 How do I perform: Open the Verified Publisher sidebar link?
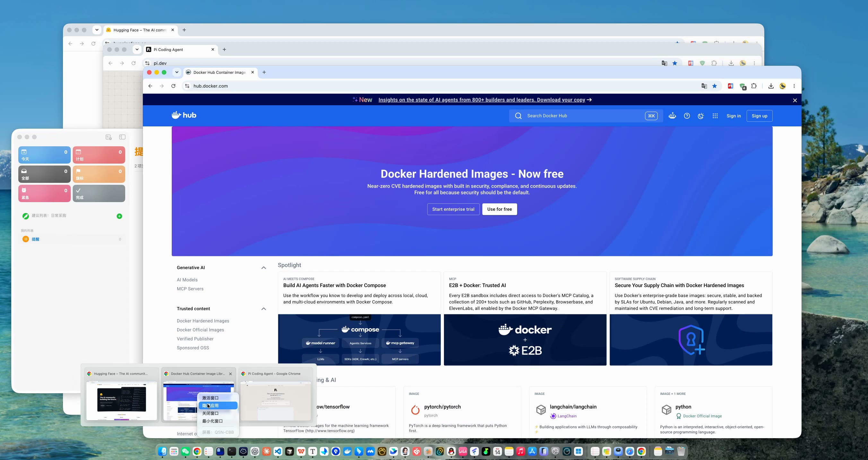(195, 339)
